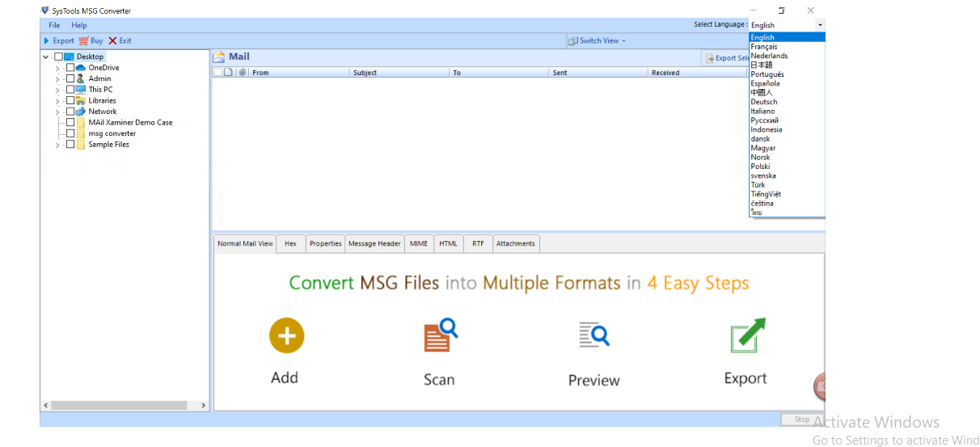The height and width of the screenshot is (447, 980).
Task: Switch to the HTML tab
Action: (x=448, y=243)
